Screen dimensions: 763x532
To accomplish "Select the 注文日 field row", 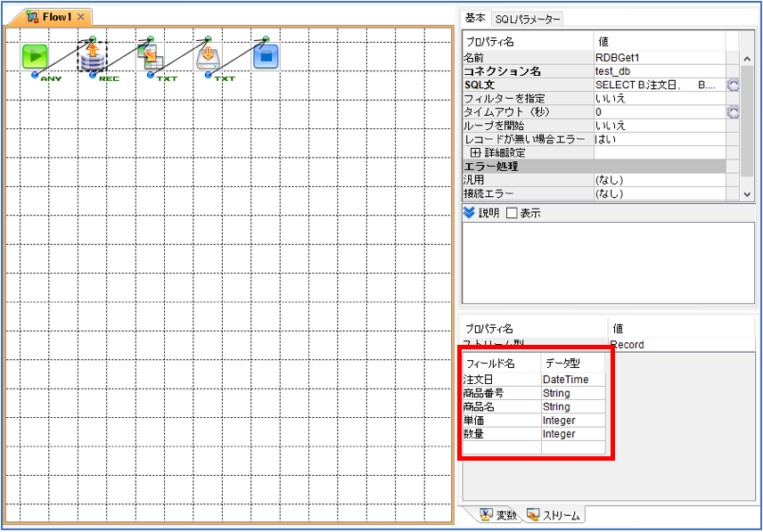I will 534,380.
